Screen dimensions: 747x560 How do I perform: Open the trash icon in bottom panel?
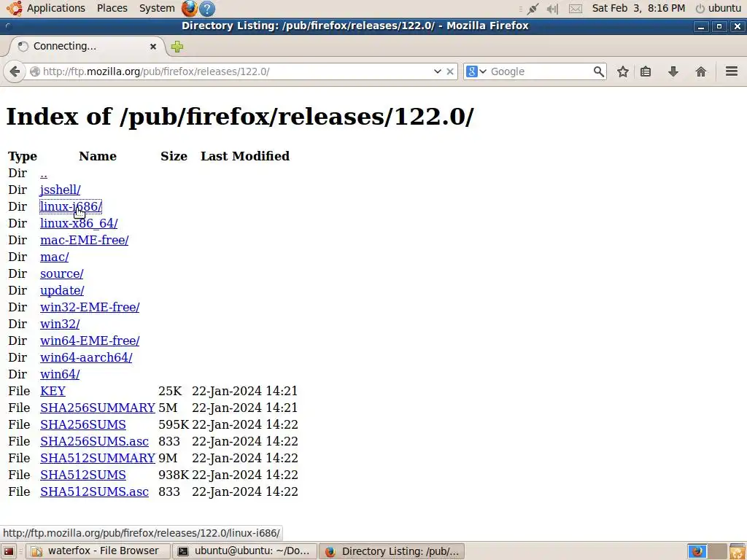coord(738,551)
